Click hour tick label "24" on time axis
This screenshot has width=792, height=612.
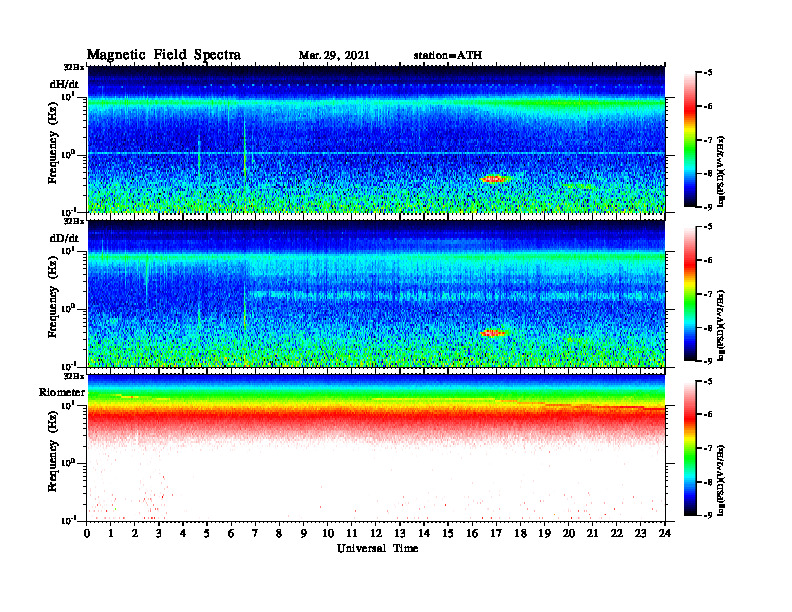(665, 533)
